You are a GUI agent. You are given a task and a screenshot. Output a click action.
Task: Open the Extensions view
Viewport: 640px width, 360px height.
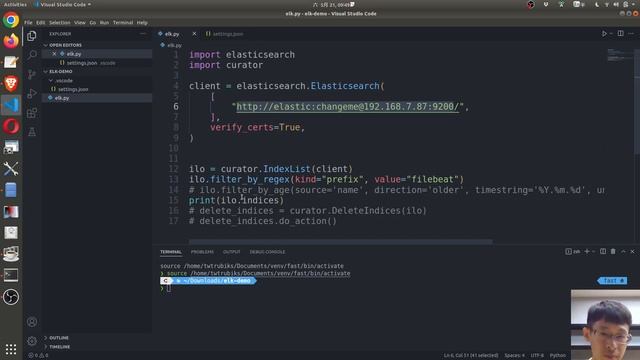pos(32,113)
